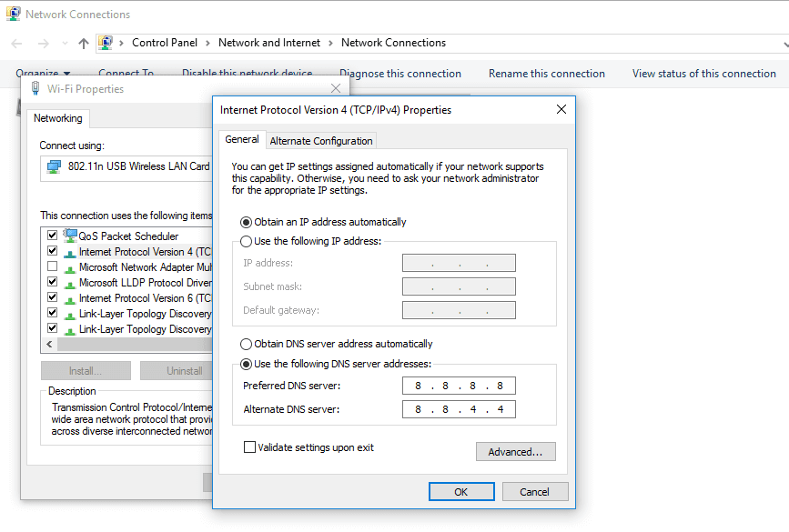Viewport: 789px width, 532px height.
Task: Open the Networking tab
Action: pos(58,118)
